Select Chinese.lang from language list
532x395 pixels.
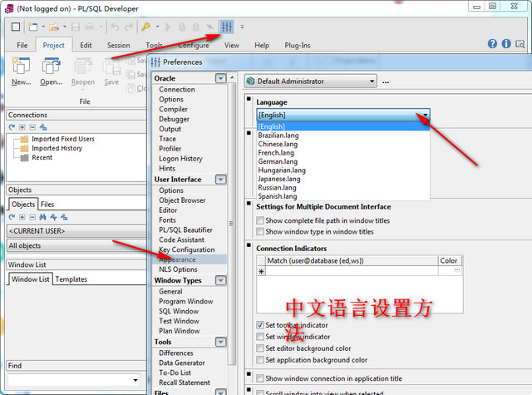pyautogui.click(x=278, y=144)
